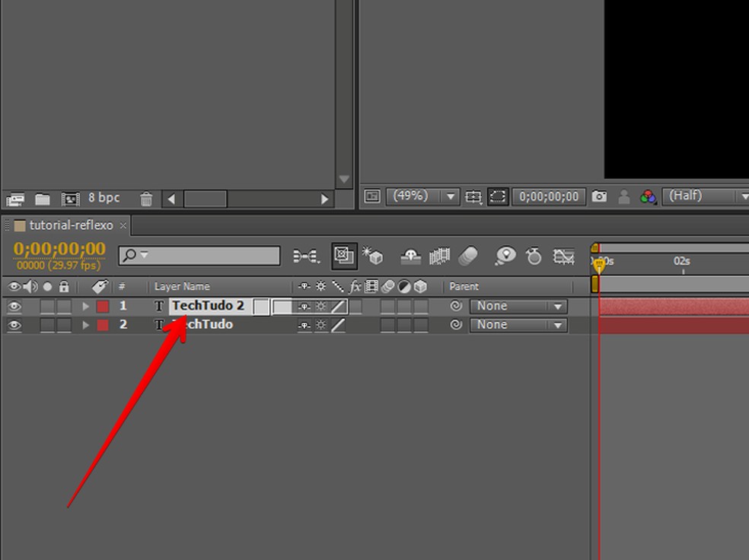Click the Layer Name column header
Viewport: 749px width, 560px height.
[182, 286]
